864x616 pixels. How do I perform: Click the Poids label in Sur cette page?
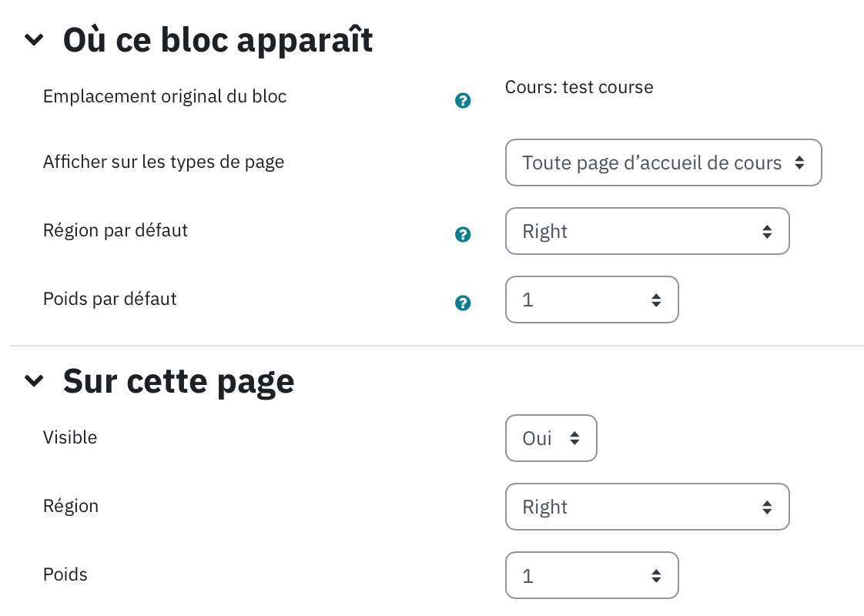65,574
